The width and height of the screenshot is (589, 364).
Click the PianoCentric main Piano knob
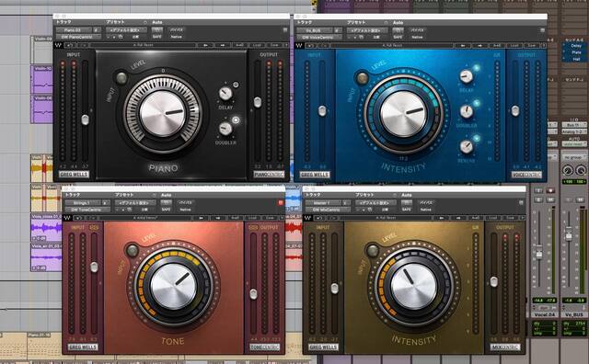click(163, 113)
